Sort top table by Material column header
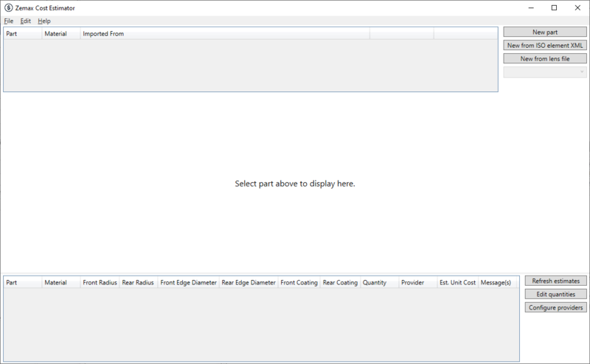Screen dimensions: 590x364 pyautogui.click(x=61, y=33)
